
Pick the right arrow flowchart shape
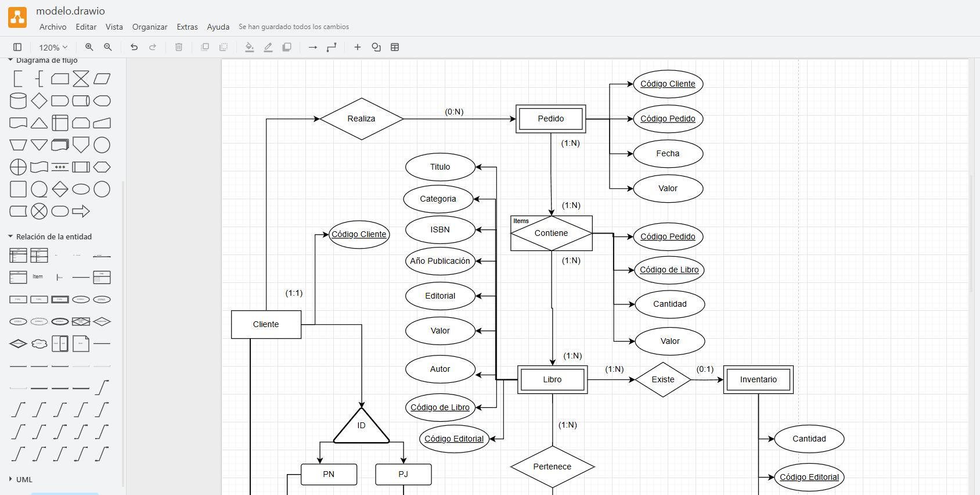point(81,211)
